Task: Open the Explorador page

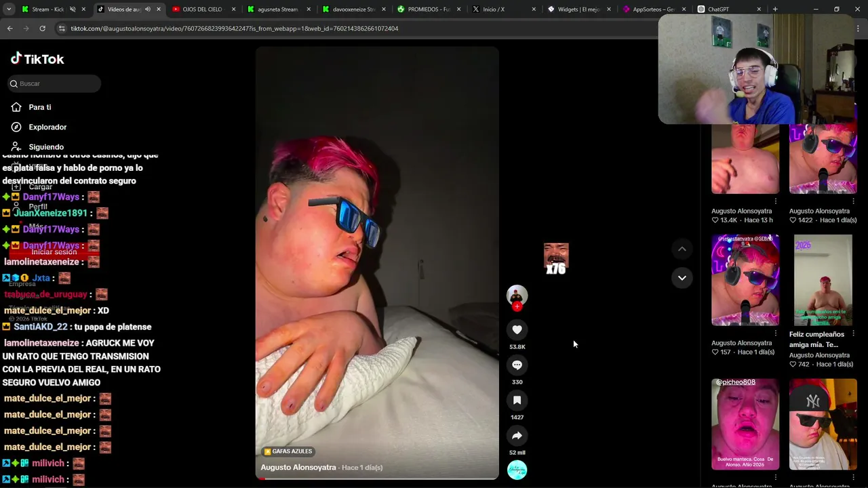Action: click(x=47, y=127)
